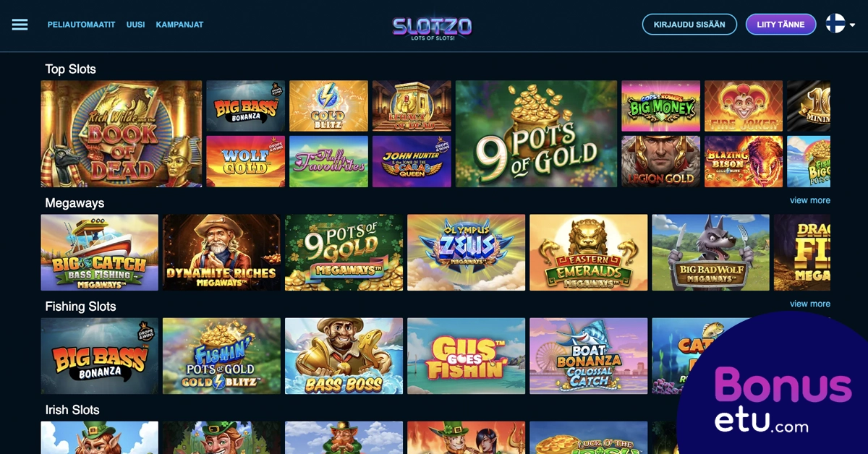Click the Kirjaudu sisään button
The width and height of the screenshot is (868, 454).
point(689,25)
